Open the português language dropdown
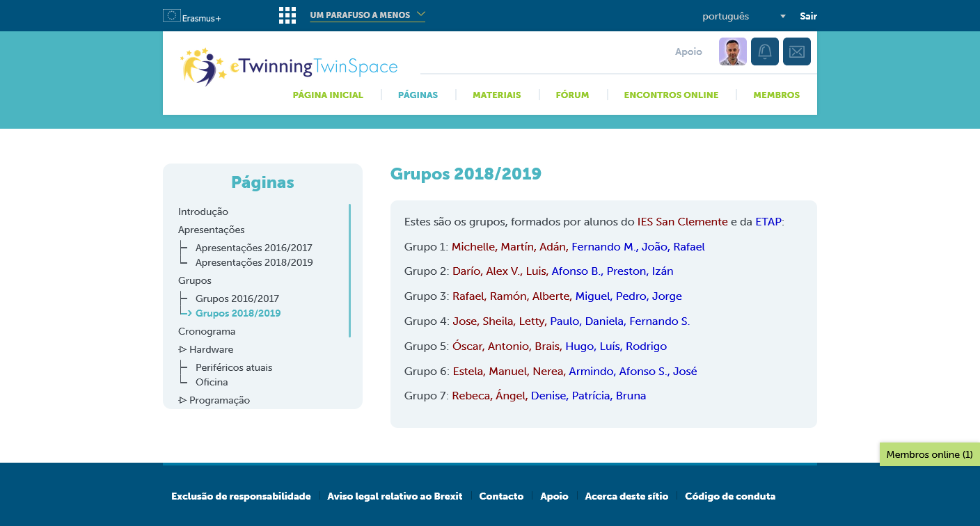The height and width of the screenshot is (526, 980). [x=744, y=16]
